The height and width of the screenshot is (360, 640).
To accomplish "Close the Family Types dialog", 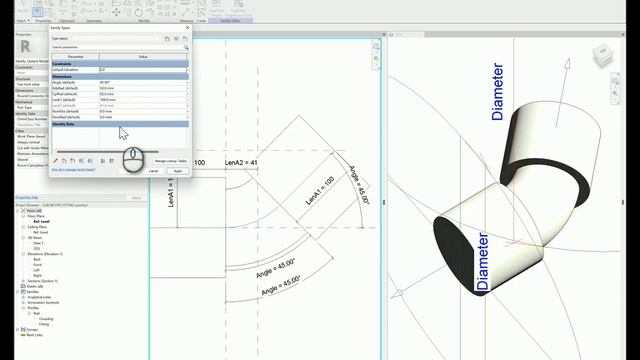I will (187, 27).
